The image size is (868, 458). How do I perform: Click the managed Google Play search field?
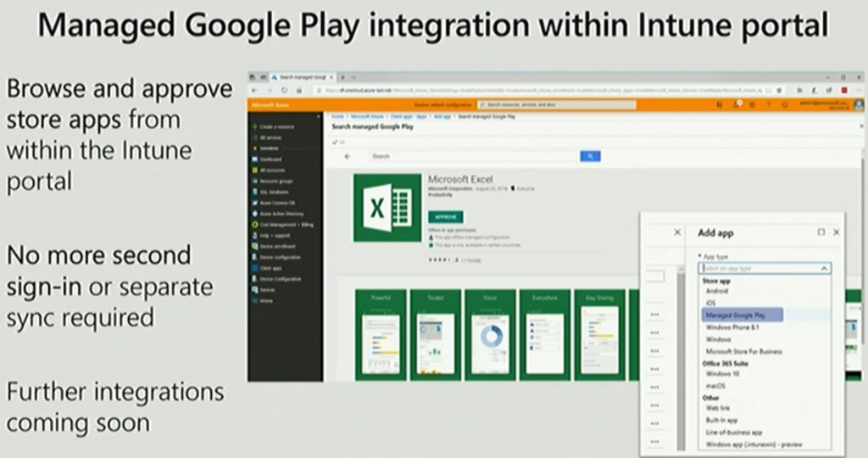click(475, 157)
